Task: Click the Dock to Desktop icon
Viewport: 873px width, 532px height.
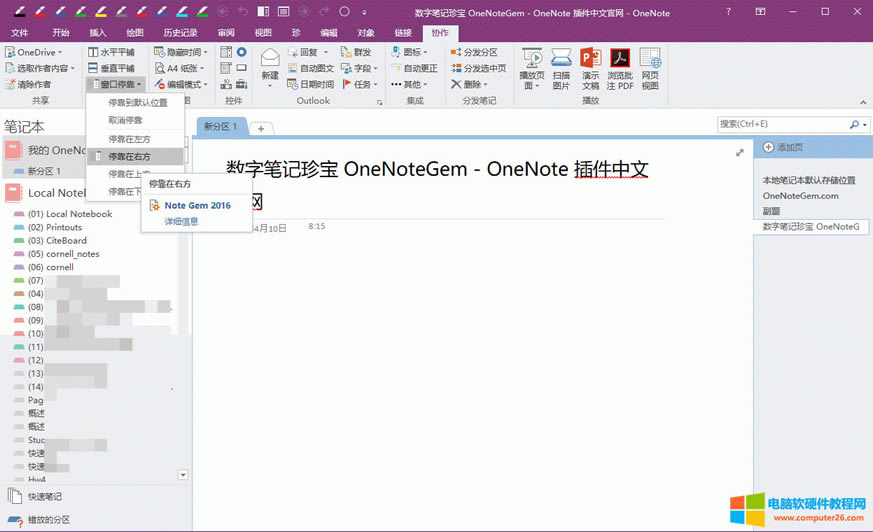Action: [263, 12]
